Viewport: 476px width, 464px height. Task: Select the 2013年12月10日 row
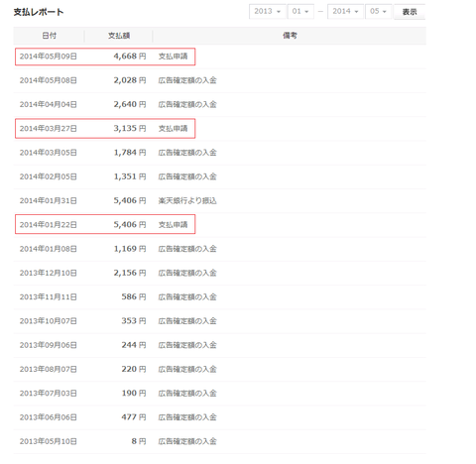coord(220,273)
